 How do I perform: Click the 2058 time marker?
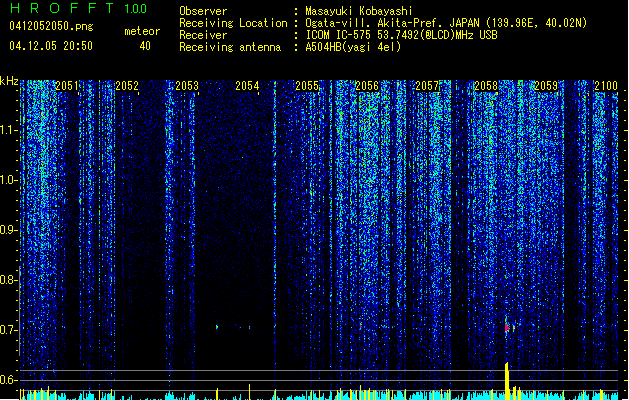[486, 85]
